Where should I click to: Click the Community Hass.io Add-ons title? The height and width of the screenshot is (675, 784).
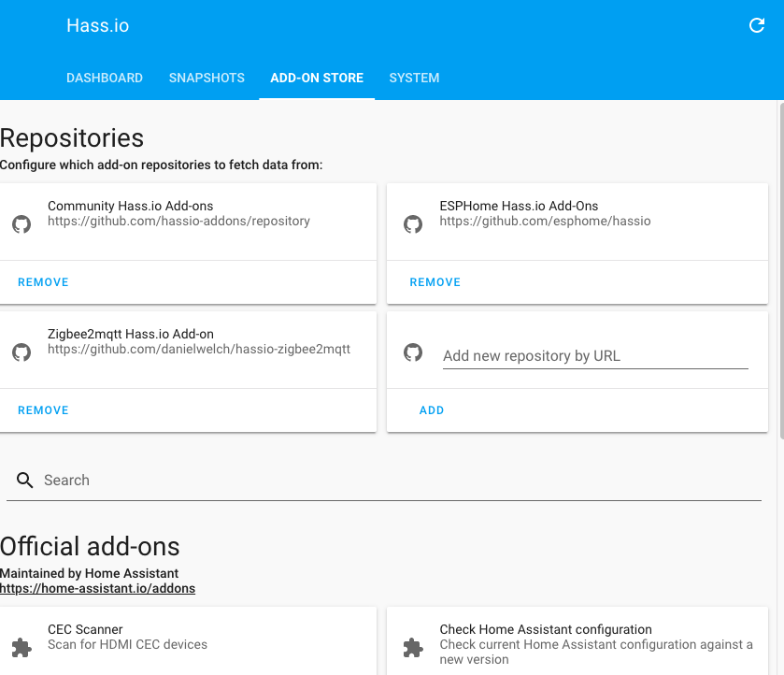[130, 206]
